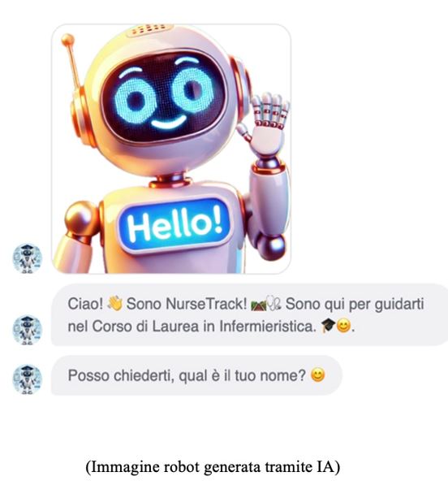Click the orange ball tip of the robot's antenna

coord(68,40)
